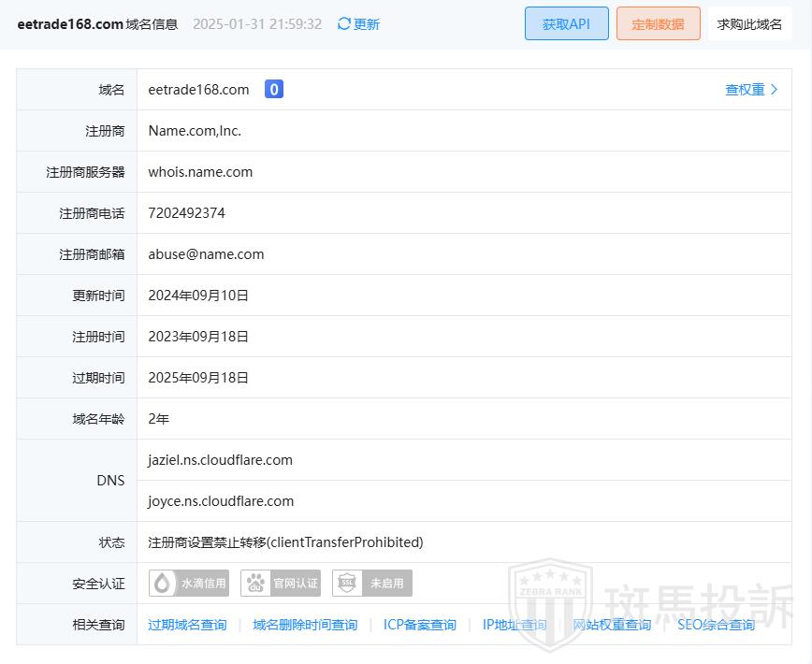The height and width of the screenshot is (664, 812).
Task: Open the IP地址查询 link
Action: (515, 625)
